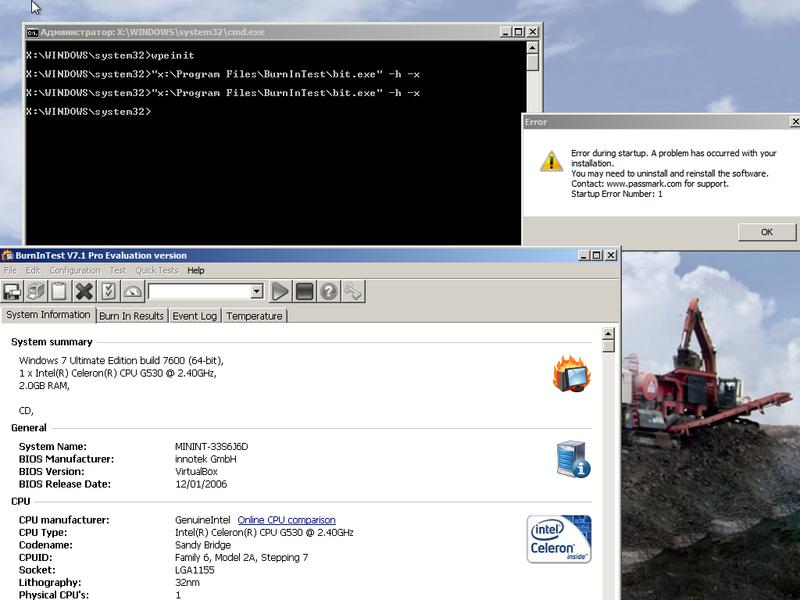Switch to the Event Log tab
This screenshot has width=800, height=600.
tap(194, 316)
